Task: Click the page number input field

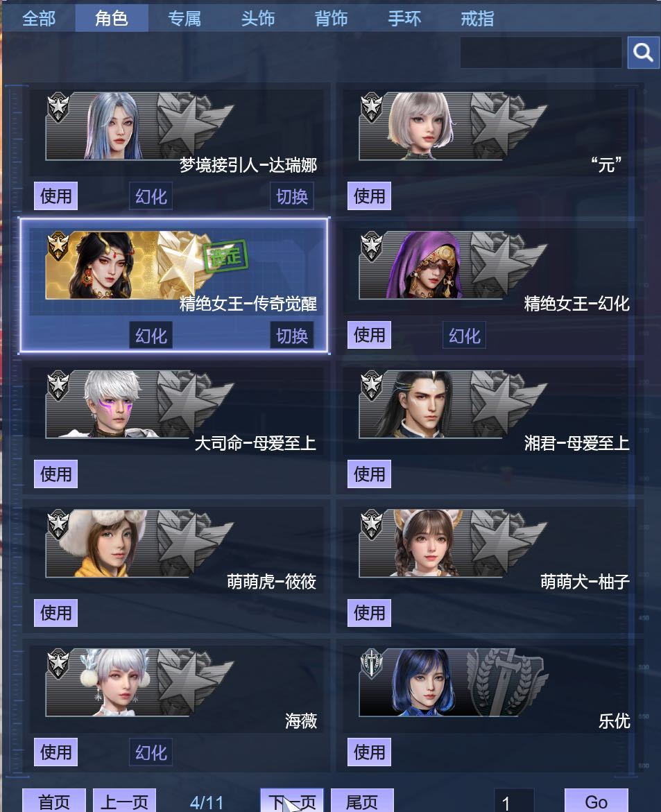Action: 514,801
